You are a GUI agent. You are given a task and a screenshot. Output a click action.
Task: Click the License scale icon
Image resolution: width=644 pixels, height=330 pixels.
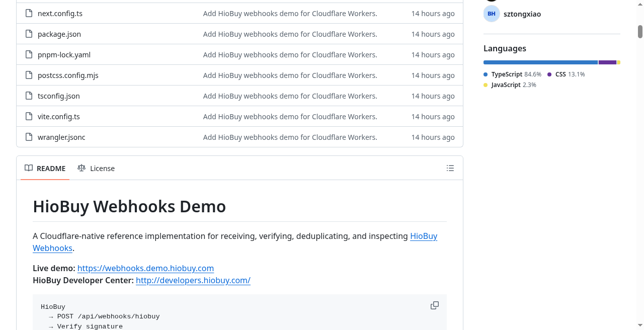pyautogui.click(x=82, y=168)
